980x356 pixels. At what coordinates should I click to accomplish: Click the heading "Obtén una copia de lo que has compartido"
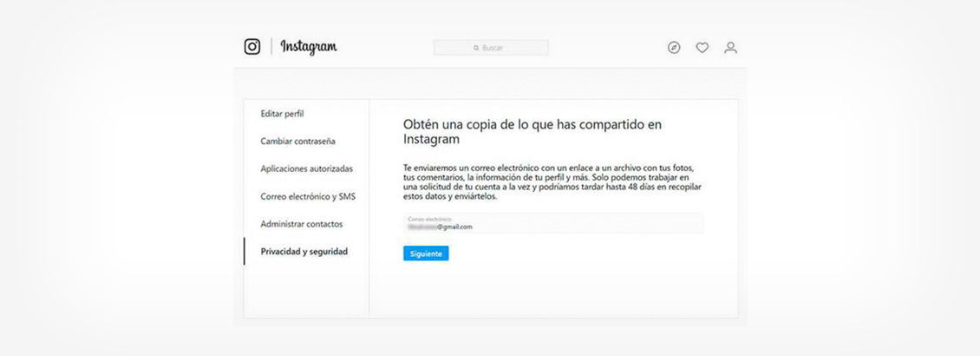pos(532,131)
